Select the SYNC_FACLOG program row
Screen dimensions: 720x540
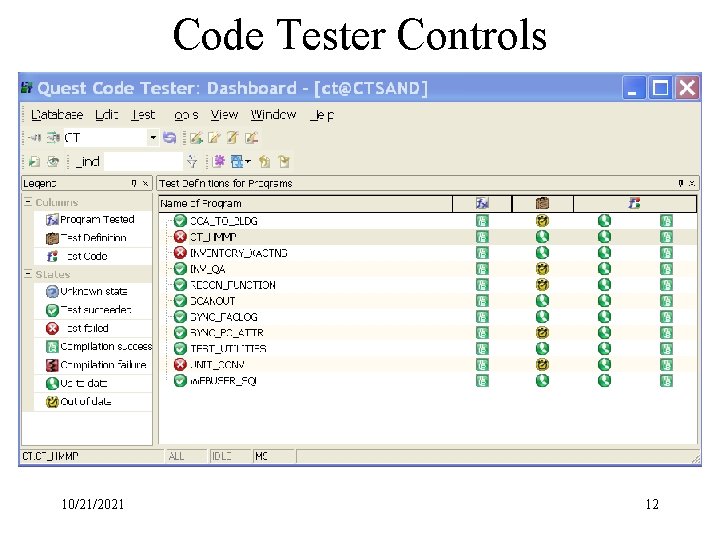pyautogui.click(x=428, y=317)
